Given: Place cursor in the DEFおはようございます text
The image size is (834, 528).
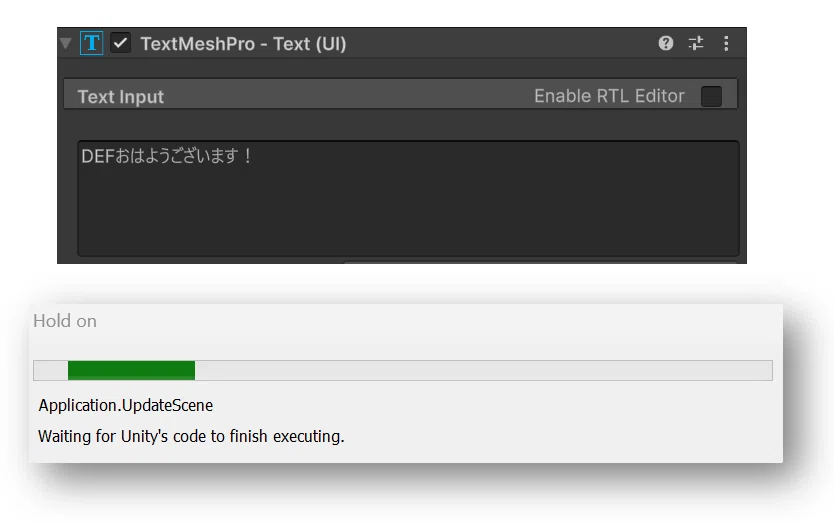Looking at the screenshot, I should pyautogui.click(x=166, y=156).
